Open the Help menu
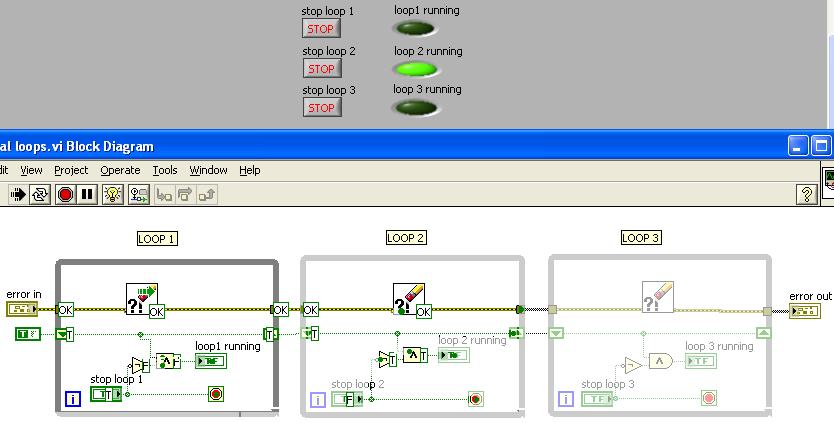834x423 pixels. 249,170
